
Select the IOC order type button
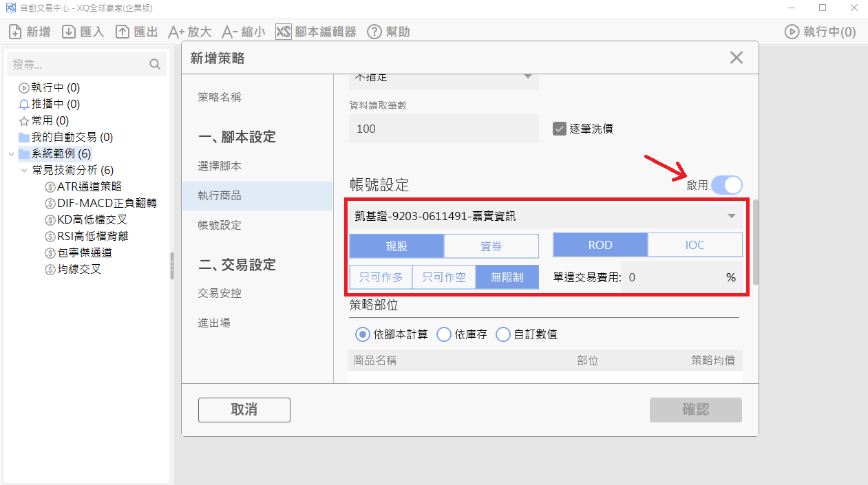[695, 245]
